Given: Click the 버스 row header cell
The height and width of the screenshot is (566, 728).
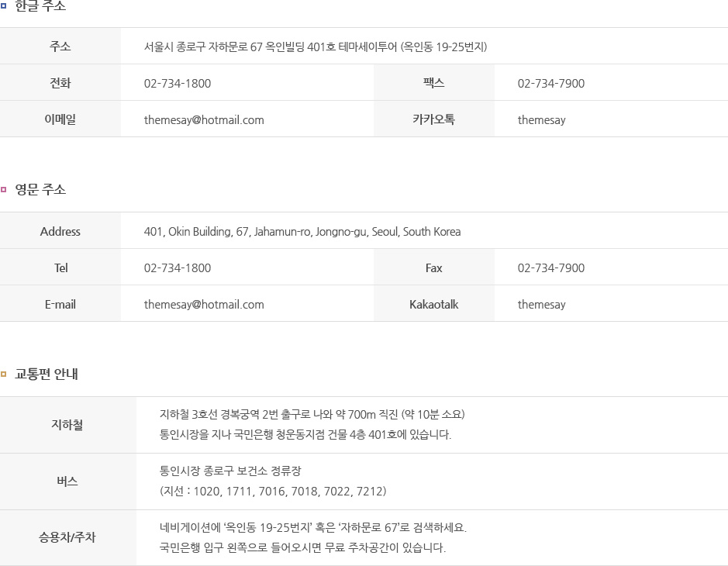Looking at the screenshot, I should tap(67, 481).
